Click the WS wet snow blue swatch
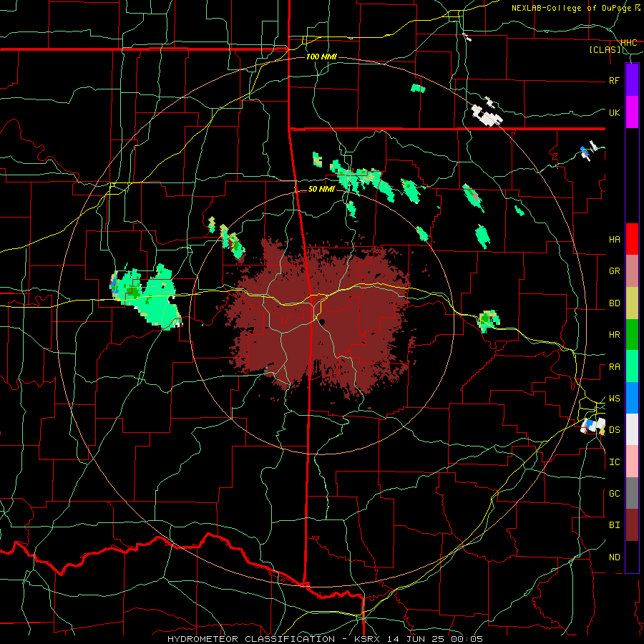This screenshot has width=644, height=644. (x=632, y=398)
